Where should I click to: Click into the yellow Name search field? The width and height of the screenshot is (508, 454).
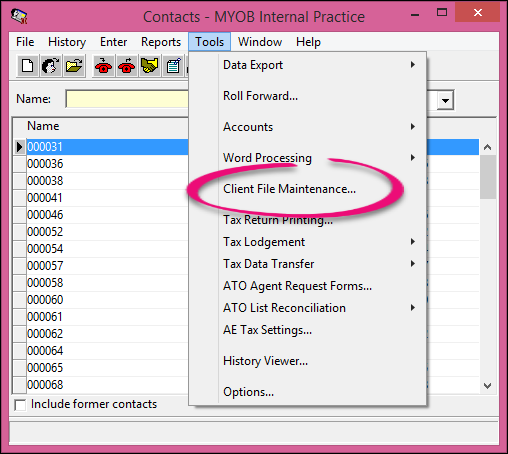coord(127,99)
